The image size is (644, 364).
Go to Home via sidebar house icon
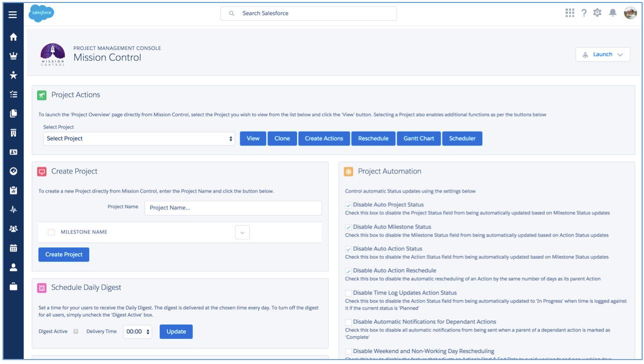point(13,36)
